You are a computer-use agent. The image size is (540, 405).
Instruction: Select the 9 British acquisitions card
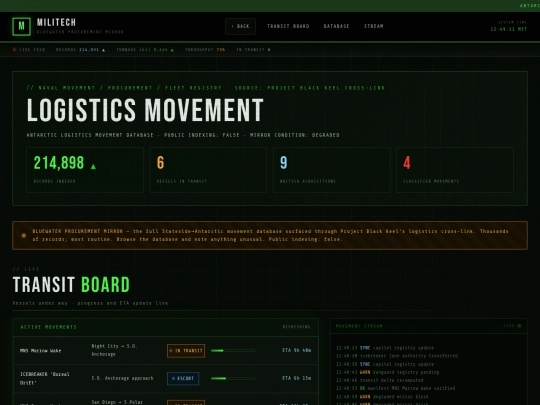click(332, 170)
